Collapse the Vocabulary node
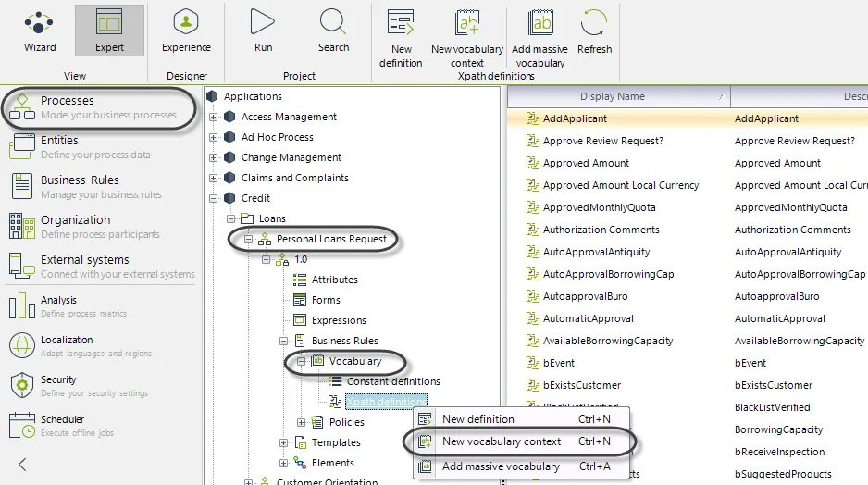The width and height of the screenshot is (868, 485). (x=301, y=362)
